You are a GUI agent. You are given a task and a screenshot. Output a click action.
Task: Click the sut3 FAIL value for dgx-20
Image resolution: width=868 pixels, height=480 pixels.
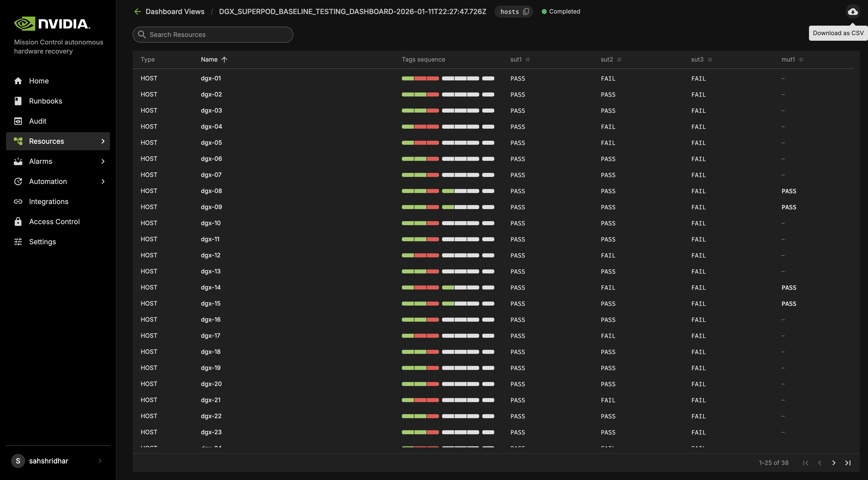[x=698, y=384]
